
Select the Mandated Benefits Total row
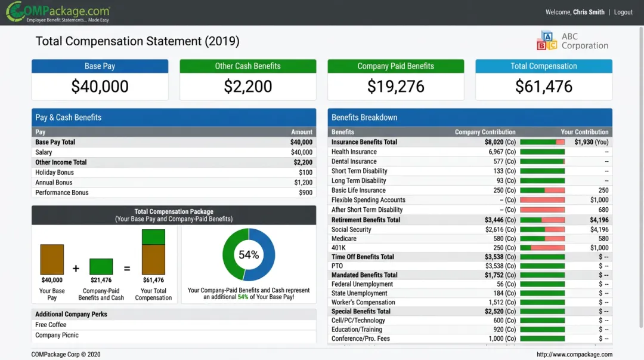(x=470, y=275)
